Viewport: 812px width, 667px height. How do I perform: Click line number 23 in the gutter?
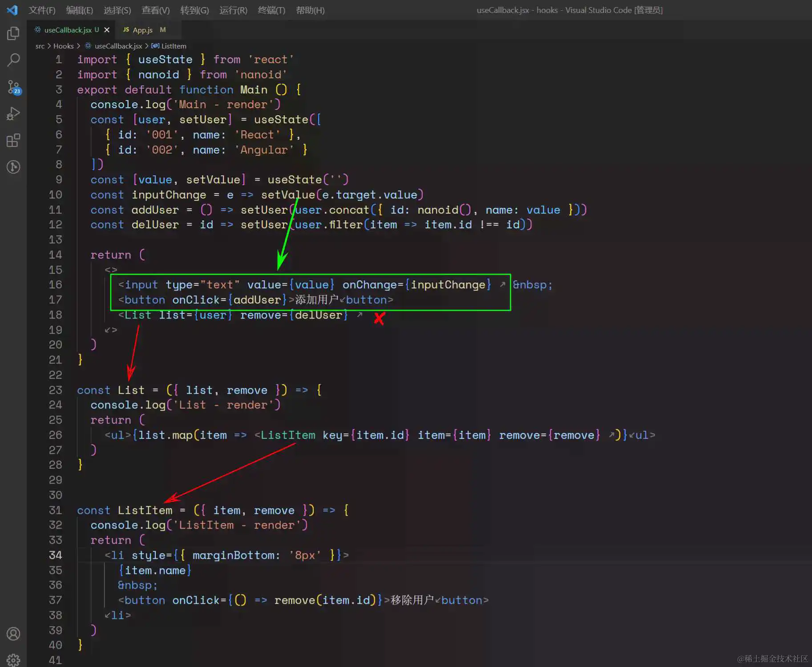click(x=55, y=390)
